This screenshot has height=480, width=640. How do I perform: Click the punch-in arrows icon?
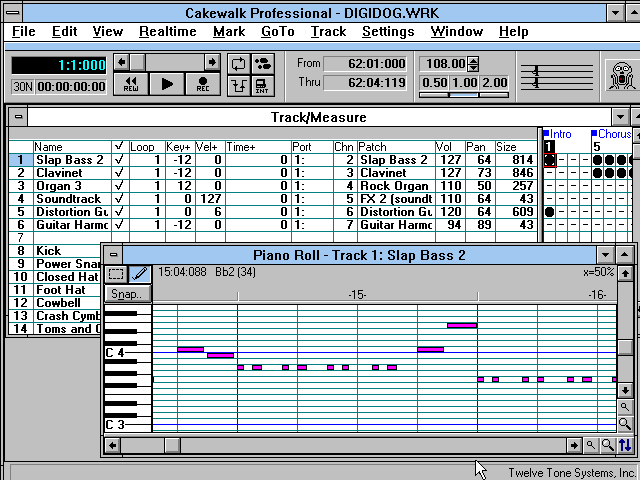238,86
